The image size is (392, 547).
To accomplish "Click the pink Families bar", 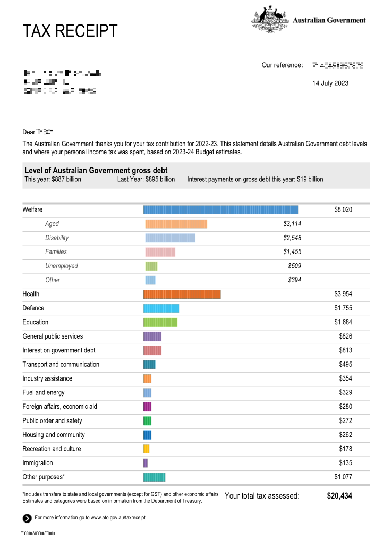I will (x=160, y=252).
